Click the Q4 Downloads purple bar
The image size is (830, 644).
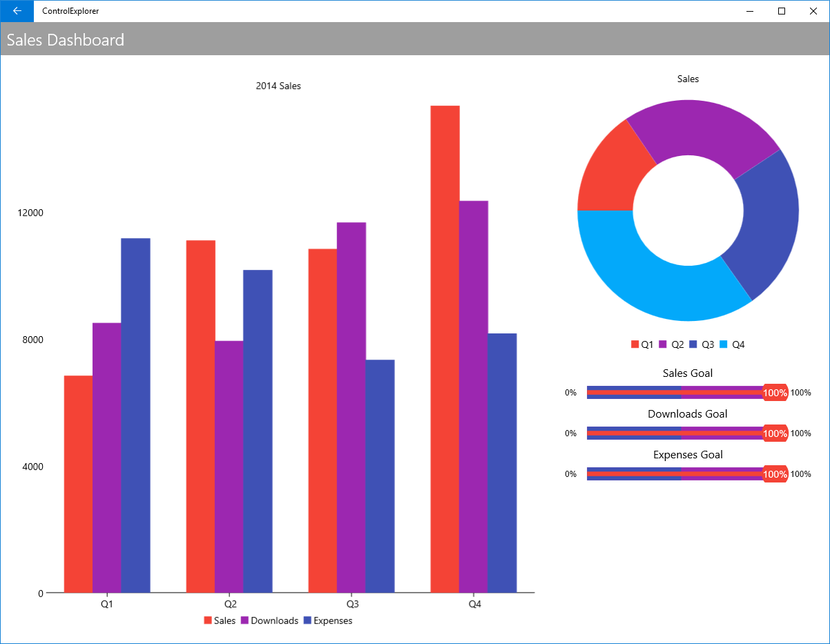[x=474, y=396]
